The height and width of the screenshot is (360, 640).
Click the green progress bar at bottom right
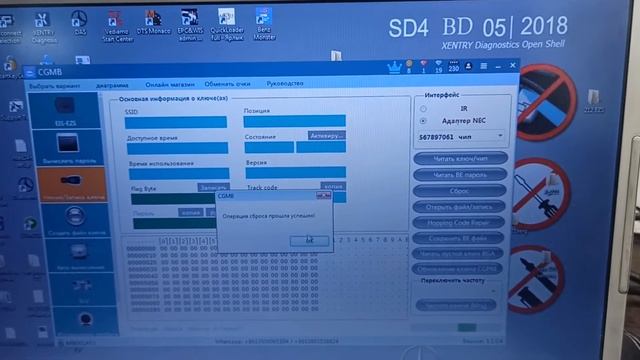467,328
